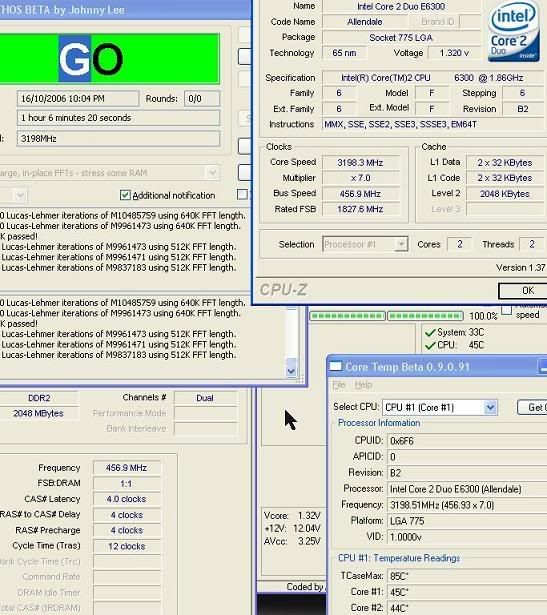Click the Rounds 0/0 field in Orthos

coord(202,98)
